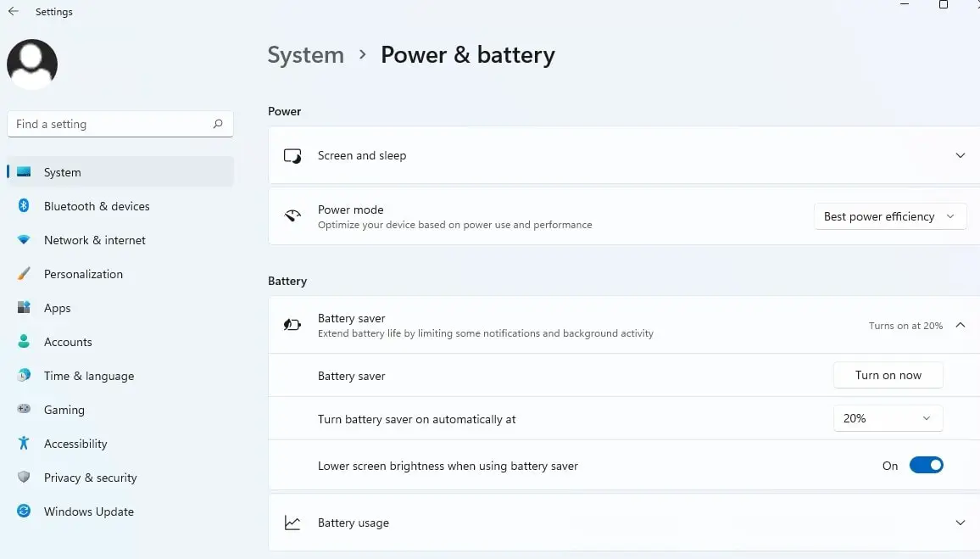Click the Turn on now button
Image resolution: width=980 pixels, height=559 pixels.
click(x=888, y=375)
